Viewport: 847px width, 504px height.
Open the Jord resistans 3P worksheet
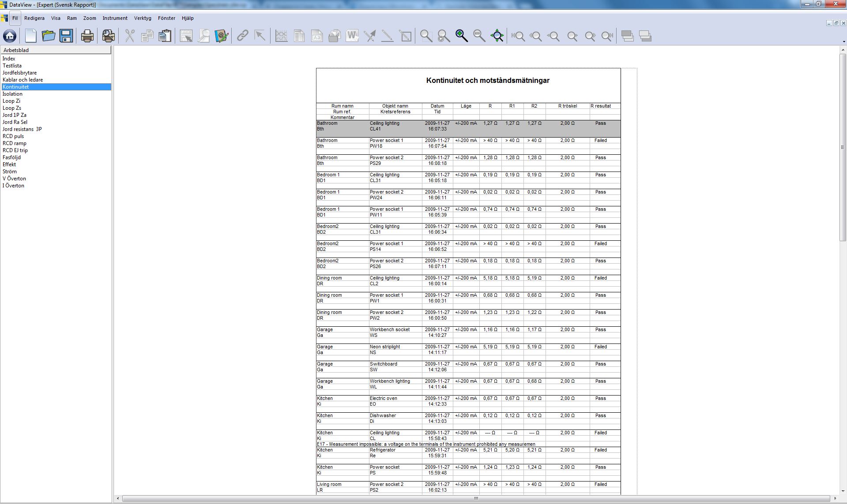(22, 129)
